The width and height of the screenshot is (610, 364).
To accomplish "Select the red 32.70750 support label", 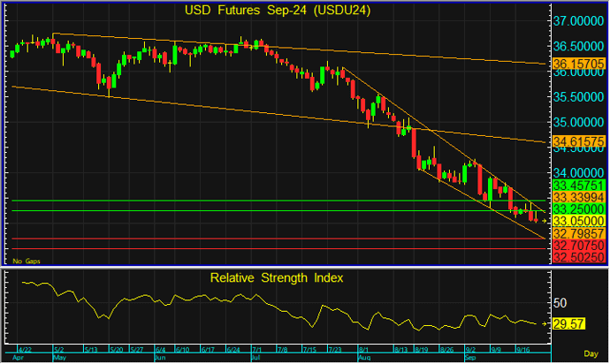I will coord(578,244).
